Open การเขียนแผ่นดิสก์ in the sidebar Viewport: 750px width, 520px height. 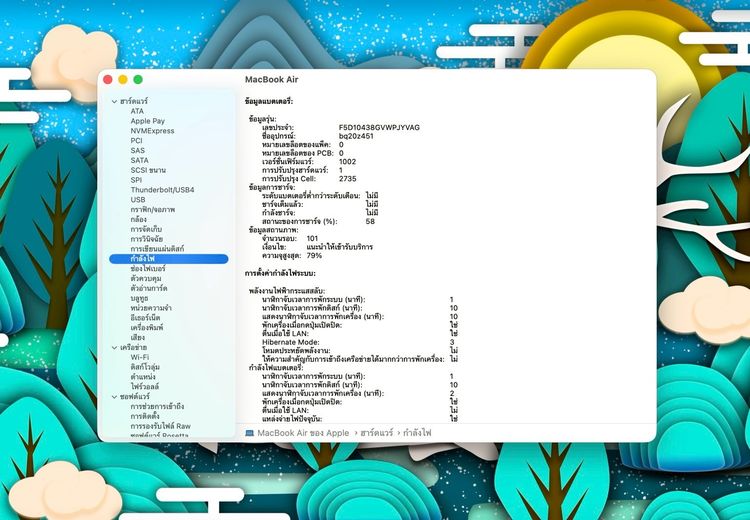click(x=157, y=249)
